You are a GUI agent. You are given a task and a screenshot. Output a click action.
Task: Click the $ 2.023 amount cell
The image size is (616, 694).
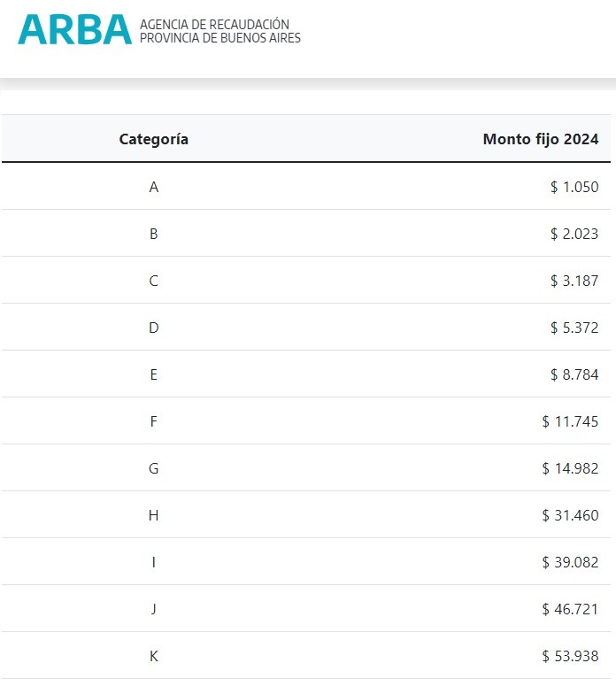point(574,234)
